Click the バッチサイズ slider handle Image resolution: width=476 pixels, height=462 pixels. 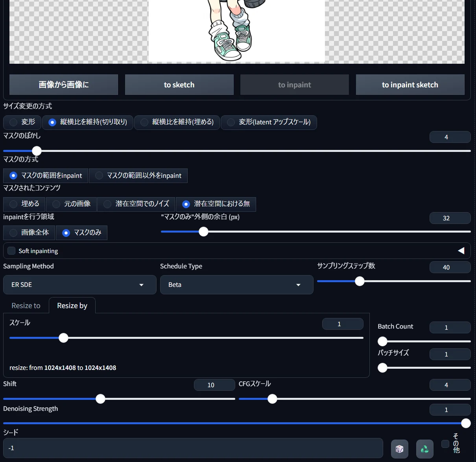(x=382, y=368)
